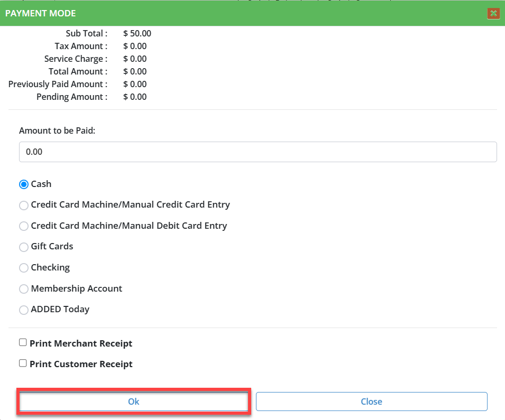Click the Amount to be Paid label
This screenshot has height=420, width=505.
pos(57,130)
